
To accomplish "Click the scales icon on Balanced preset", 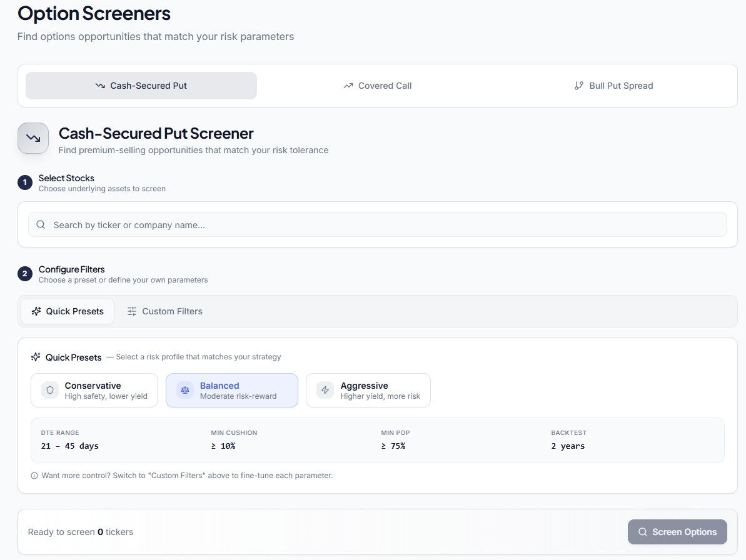I will [185, 390].
